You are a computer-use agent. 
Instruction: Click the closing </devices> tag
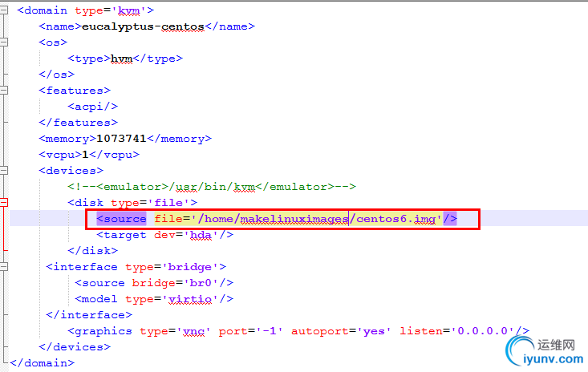(75, 347)
